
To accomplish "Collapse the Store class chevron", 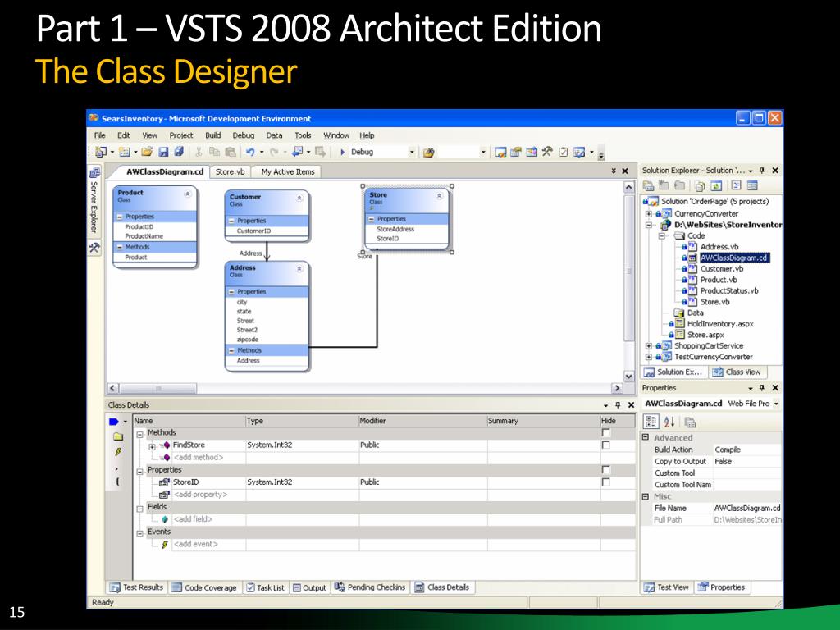I will (x=440, y=196).
